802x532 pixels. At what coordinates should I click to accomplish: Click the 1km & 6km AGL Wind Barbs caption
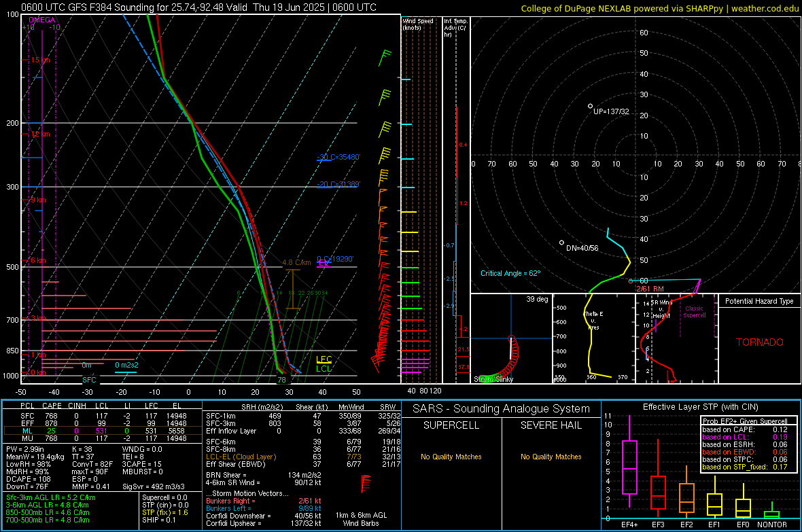(x=361, y=519)
